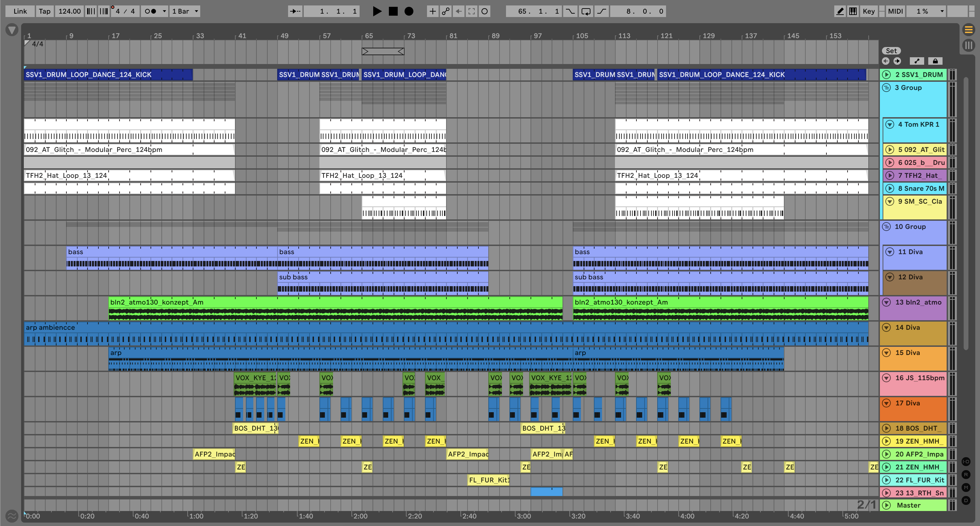Click the 124.00 tempo field
980x526 pixels.
(x=69, y=11)
